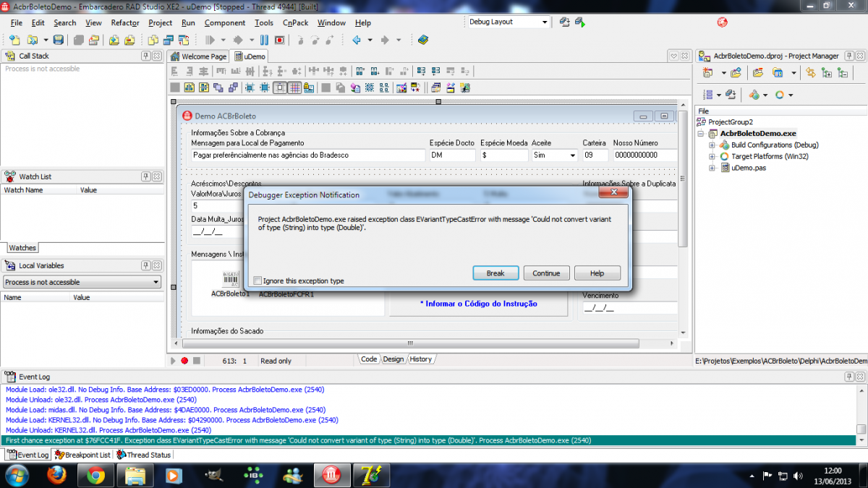This screenshot has width=868, height=488.
Task: Open the CnPack menu
Action: (295, 22)
